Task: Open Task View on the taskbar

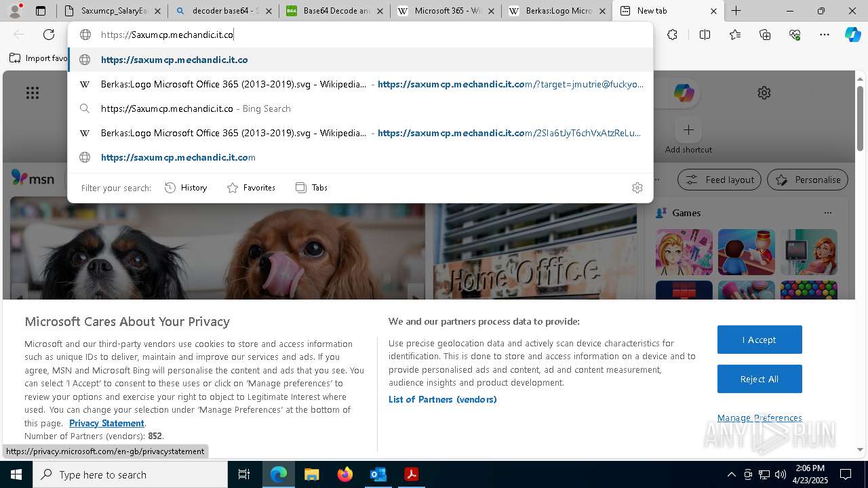Action: [x=244, y=474]
